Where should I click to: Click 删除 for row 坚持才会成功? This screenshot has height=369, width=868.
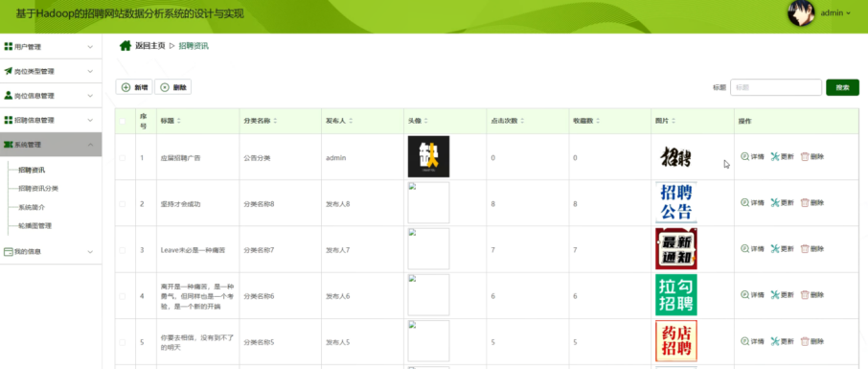(x=812, y=203)
